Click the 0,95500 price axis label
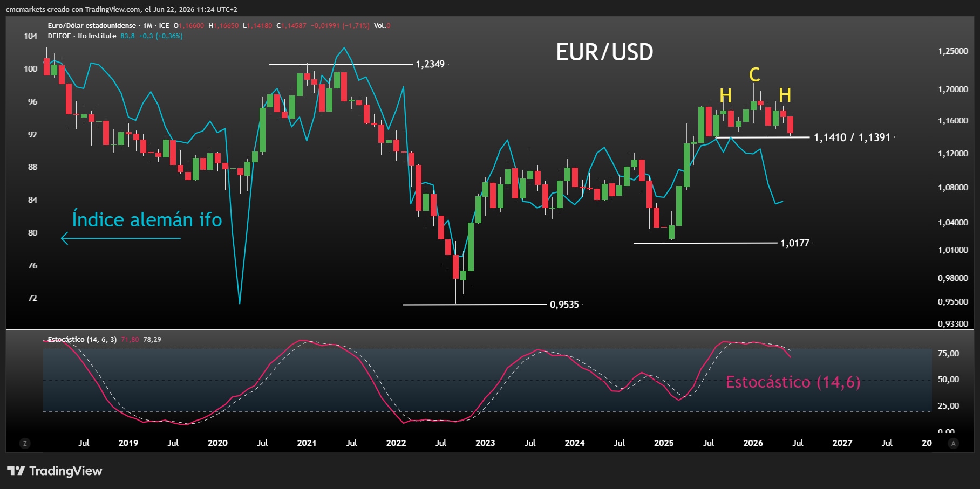 coord(953,301)
